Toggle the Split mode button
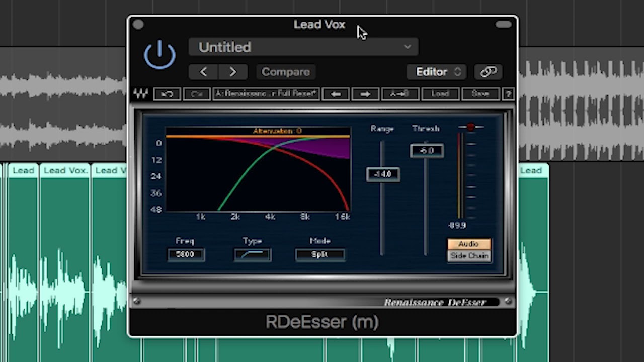 coord(320,255)
